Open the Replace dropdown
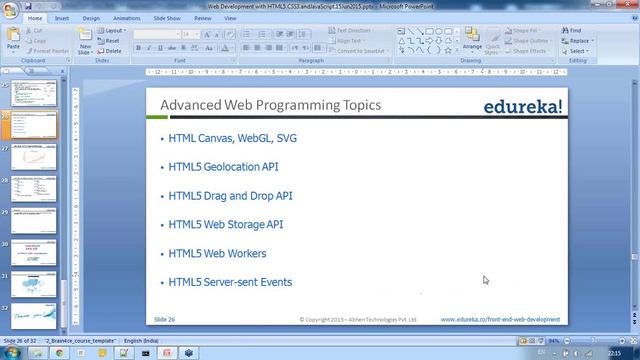Screen dimensions: 640x360 point(578,41)
